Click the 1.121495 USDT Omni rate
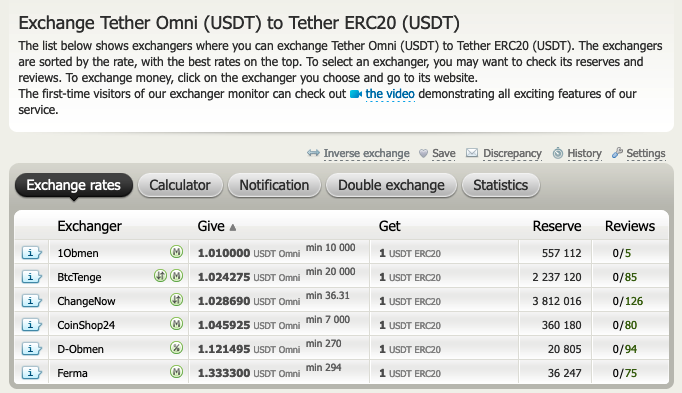 pos(249,349)
